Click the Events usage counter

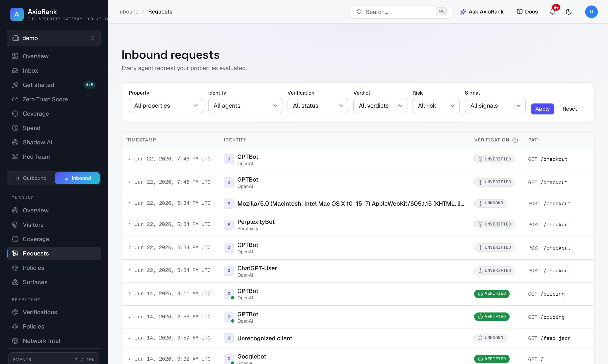point(54,359)
